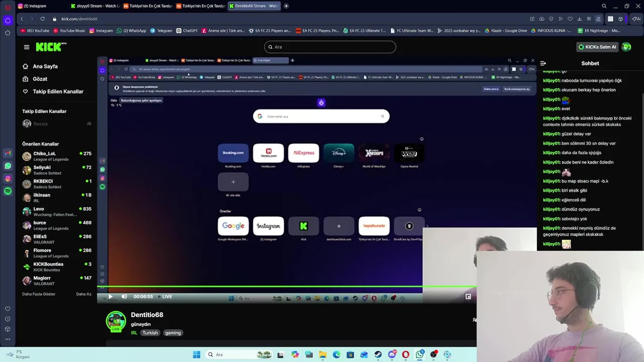Bookmark page with address bar heart icon

click(x=570, y=19)
